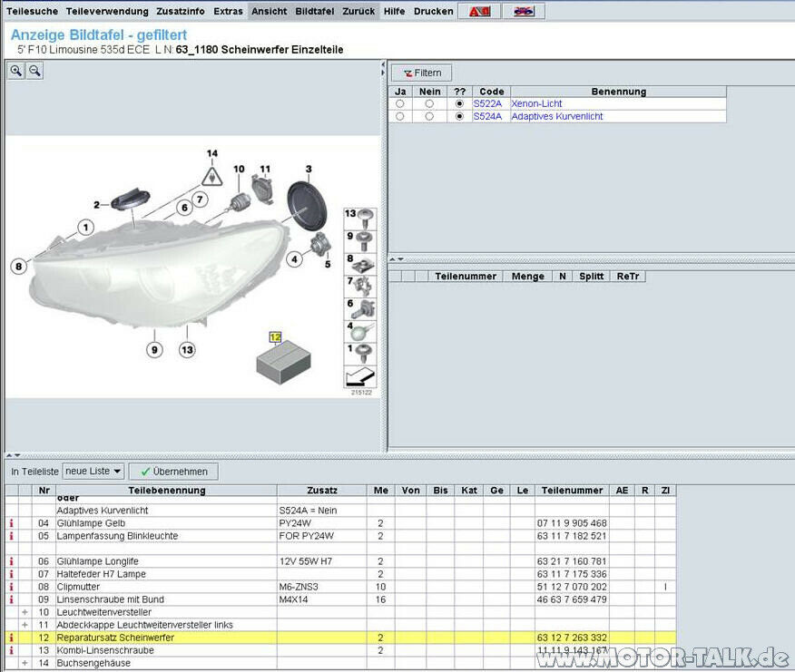The height and width of the screenshot is (672, 795).
Task: Zoom in on the parts diagram
Action: (15, 71)
